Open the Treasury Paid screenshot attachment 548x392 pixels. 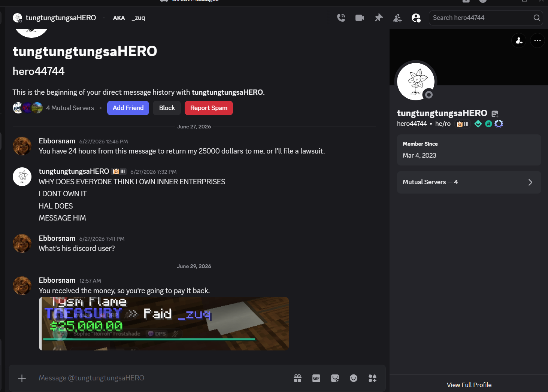164,323
